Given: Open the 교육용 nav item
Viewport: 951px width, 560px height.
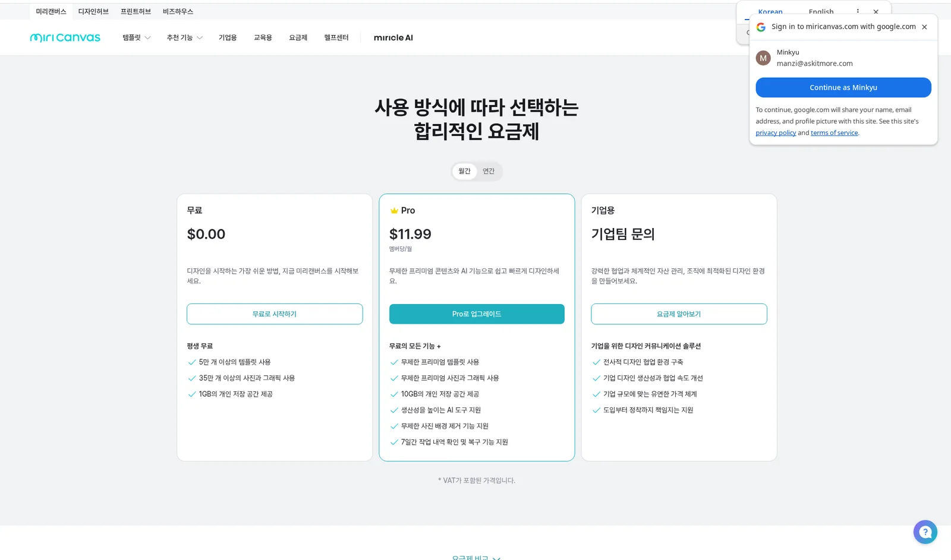Looking at the screenshot, I should [x=263, y=37].
